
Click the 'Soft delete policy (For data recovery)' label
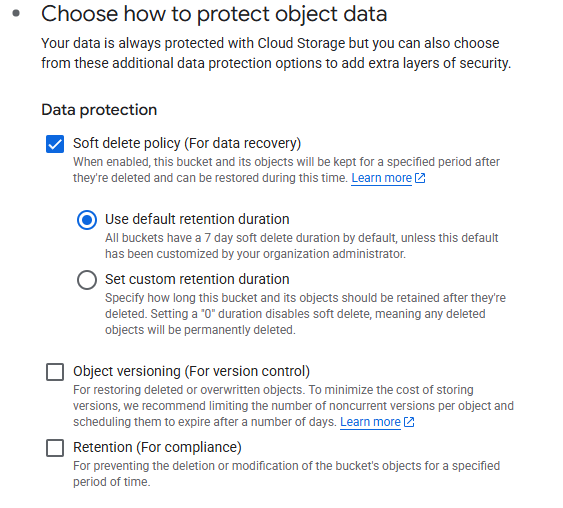coord(187,143)
